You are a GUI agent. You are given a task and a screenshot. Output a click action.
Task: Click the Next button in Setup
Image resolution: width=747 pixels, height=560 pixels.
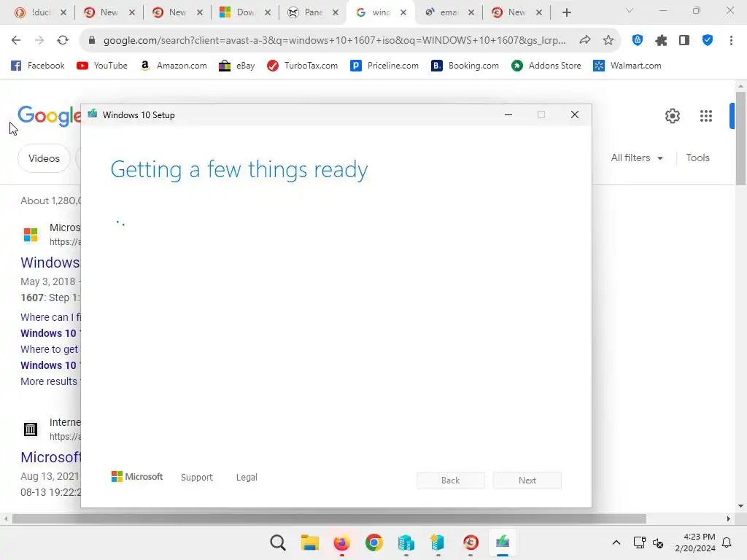coord(527,481)
